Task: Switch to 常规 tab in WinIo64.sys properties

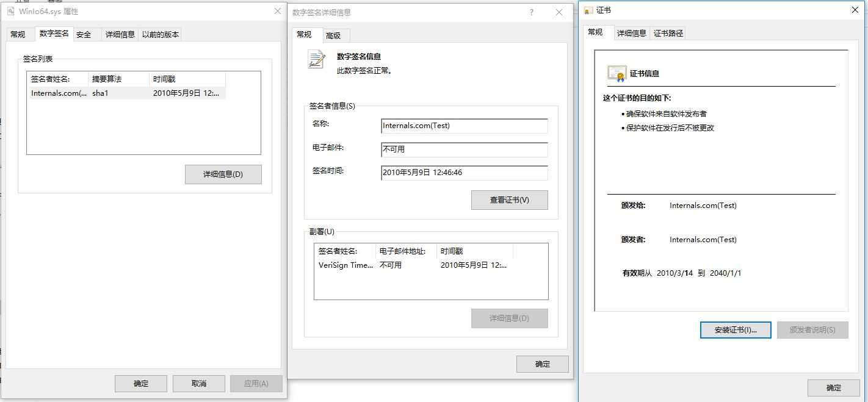Action: (18, 35)
